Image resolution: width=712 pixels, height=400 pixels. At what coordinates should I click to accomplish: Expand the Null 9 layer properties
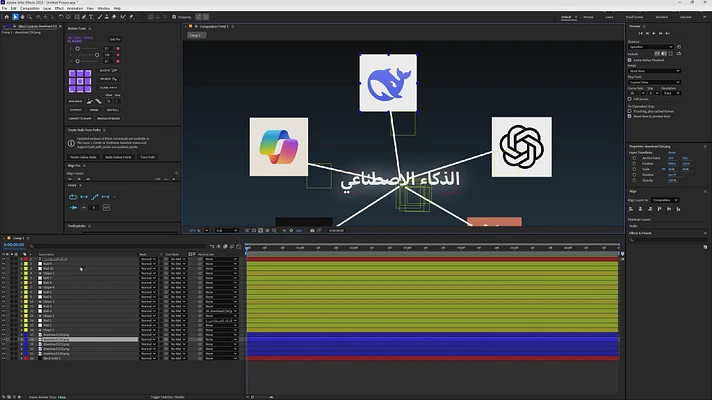click(x=21, y=264)
